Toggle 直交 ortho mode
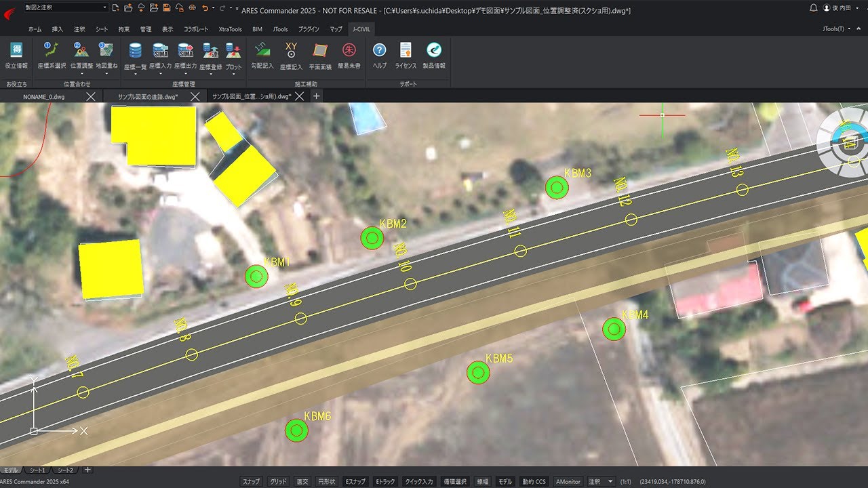 (x=302, y=482)
